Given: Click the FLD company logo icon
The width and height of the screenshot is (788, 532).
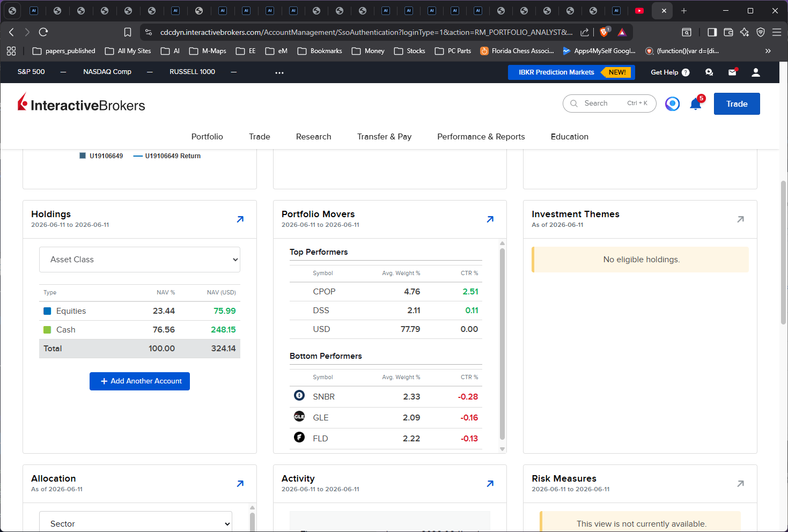Looking at the screenshot, I should point(299,437).
